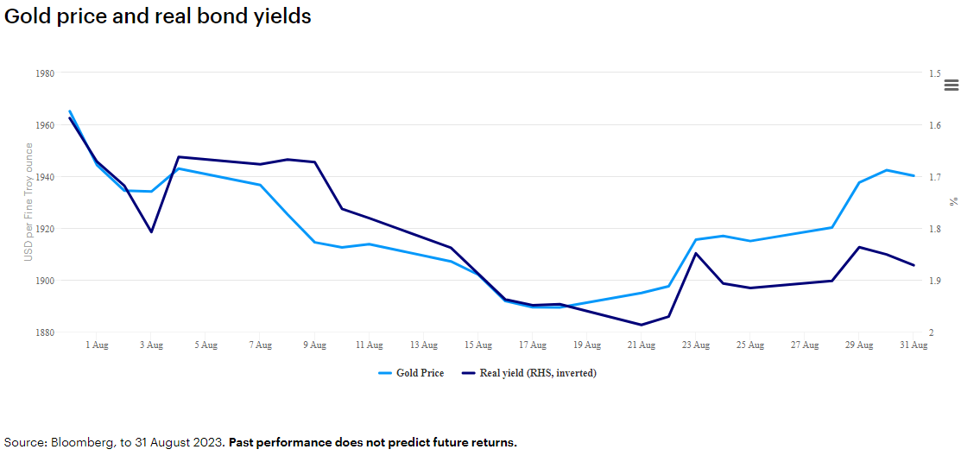Click the navy Real yield legend marker

pos(469,373)
